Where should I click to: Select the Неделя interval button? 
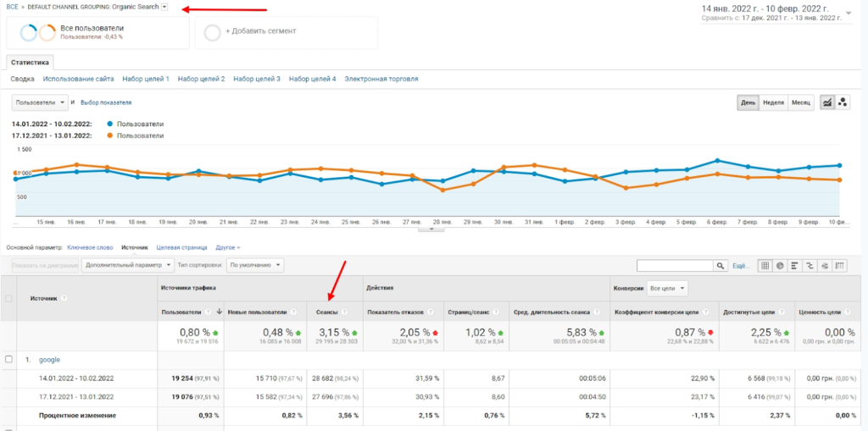tap(773, 102)
